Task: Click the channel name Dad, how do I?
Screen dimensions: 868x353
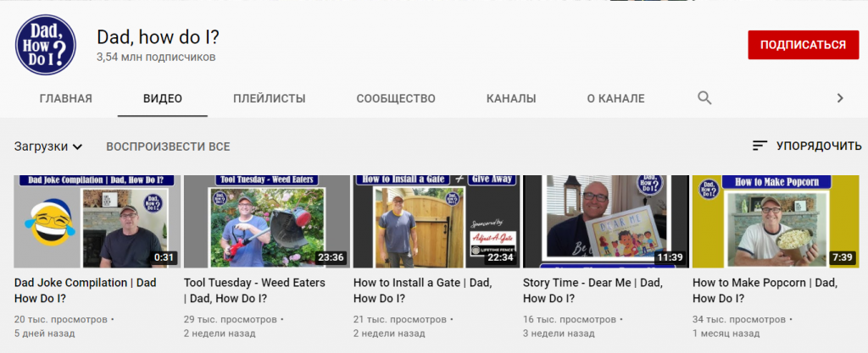Action: (x=159, y=36)
